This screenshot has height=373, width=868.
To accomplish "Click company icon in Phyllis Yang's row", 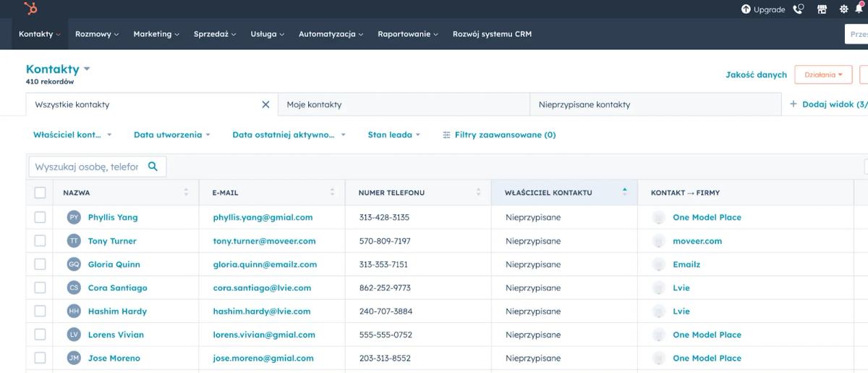I will 658,217.
